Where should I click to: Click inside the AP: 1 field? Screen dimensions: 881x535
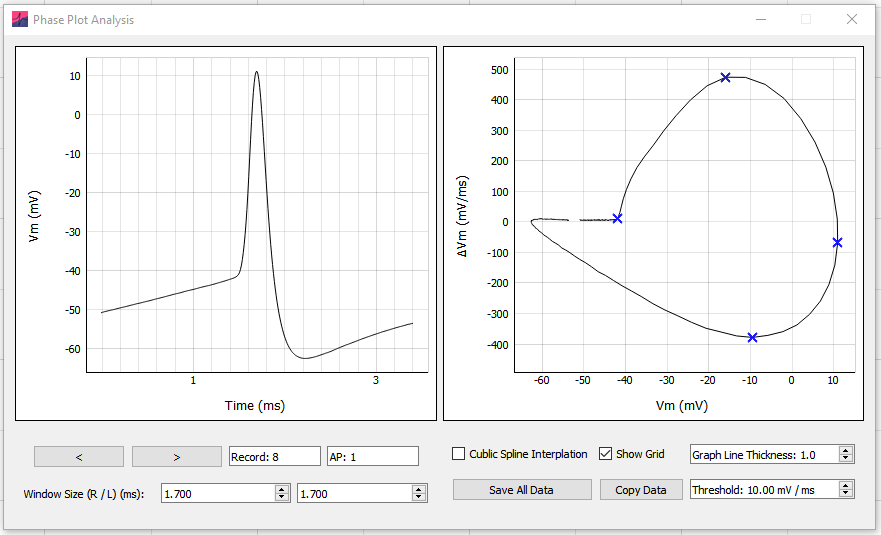click(373, 457)
